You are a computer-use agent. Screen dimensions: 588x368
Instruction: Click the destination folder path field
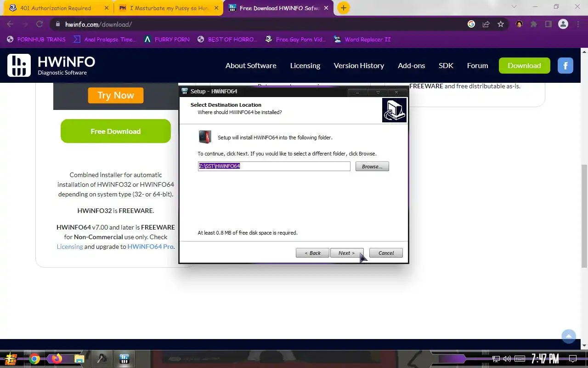tap(274, 166)
